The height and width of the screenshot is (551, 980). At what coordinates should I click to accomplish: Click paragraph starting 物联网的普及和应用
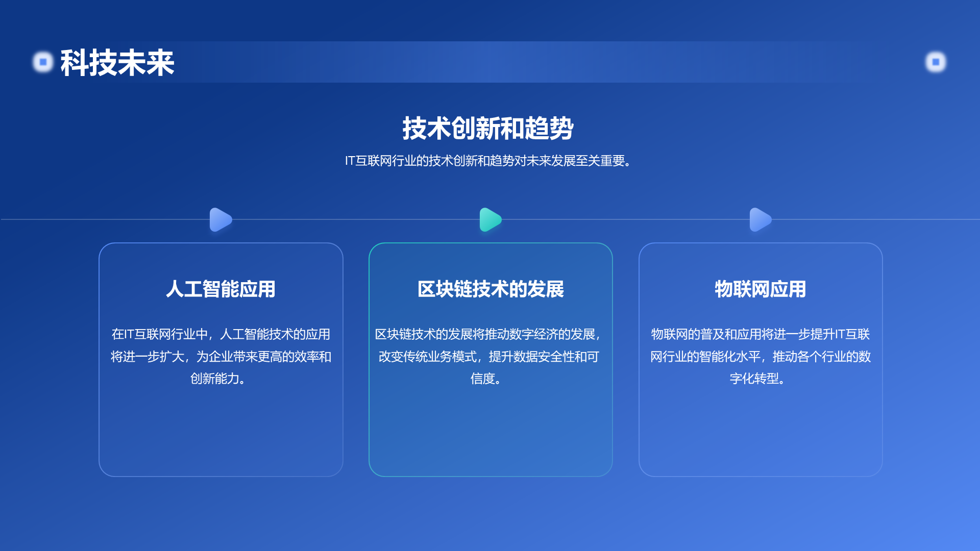tap(761, 356)
